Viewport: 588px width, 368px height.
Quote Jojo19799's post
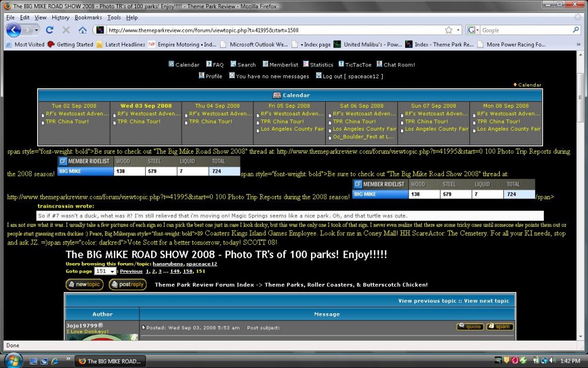(x=470, y=327)
